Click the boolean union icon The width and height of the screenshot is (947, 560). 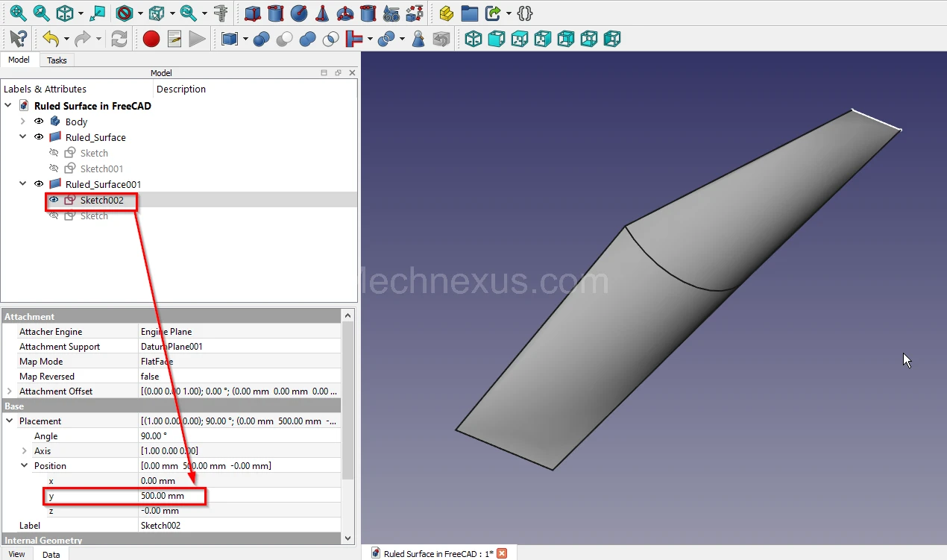coord(307,39)
